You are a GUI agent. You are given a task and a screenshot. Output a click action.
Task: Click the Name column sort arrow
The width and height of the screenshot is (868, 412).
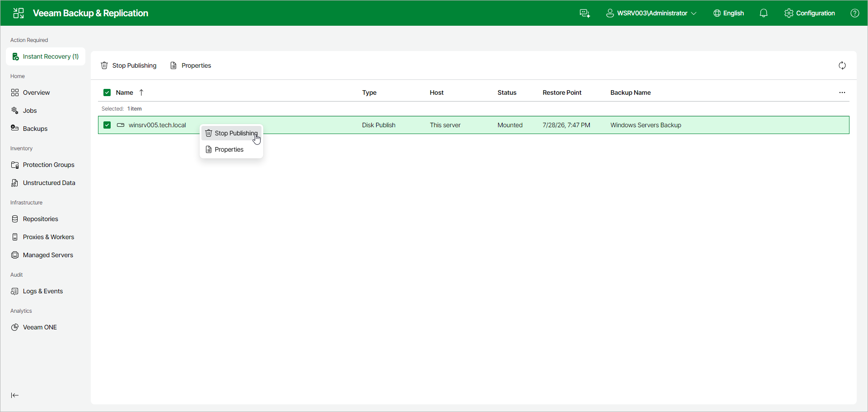click(x=141, y=93)
